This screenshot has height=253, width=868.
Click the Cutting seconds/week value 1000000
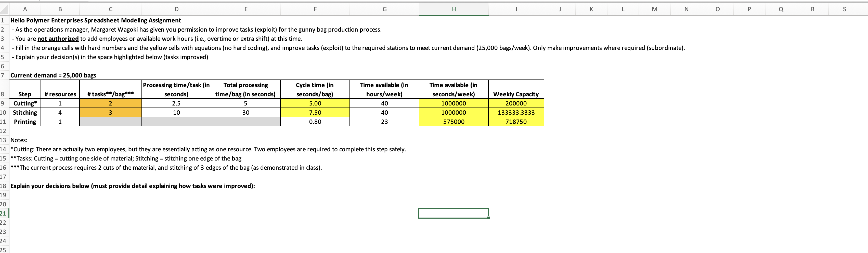tap(454, 103)
